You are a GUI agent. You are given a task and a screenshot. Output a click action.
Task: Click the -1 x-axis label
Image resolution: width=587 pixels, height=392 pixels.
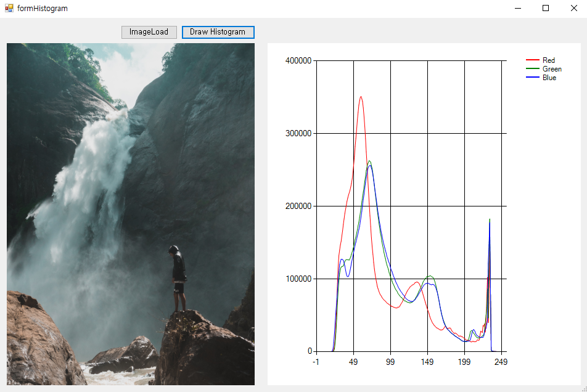[316, 362]
